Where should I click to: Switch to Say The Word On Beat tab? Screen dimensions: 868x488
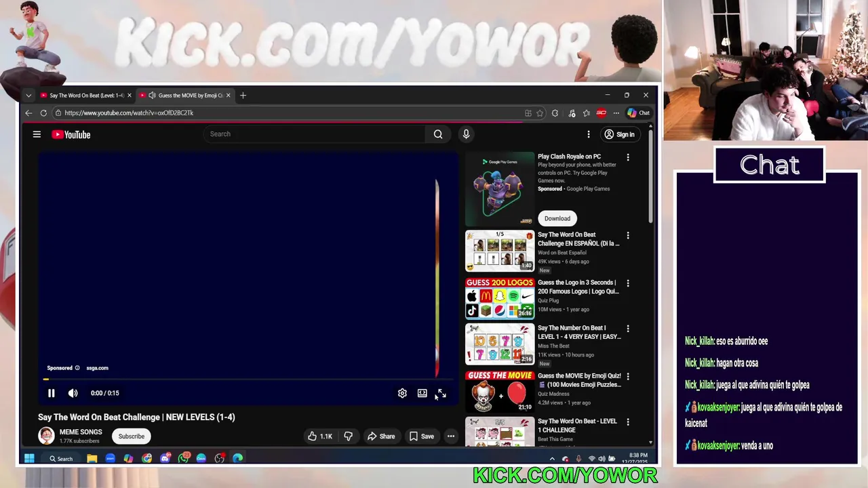pos(86,96)
